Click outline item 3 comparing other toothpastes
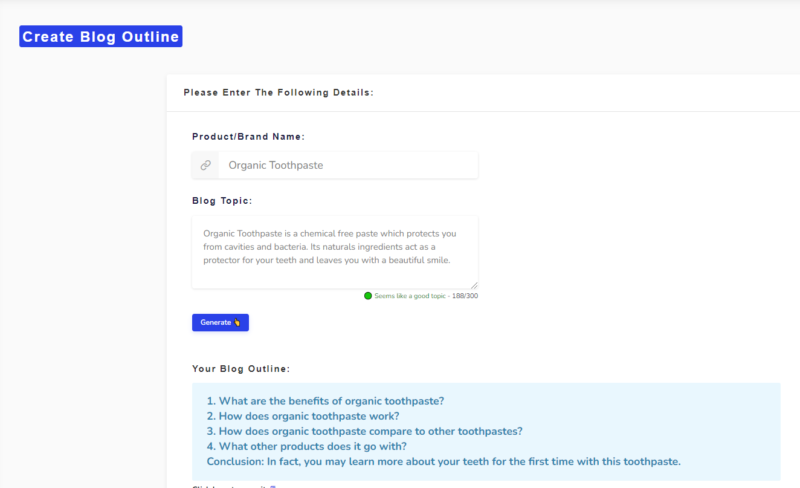The height and width of the screenshot is (488, 800). pos(364,431)
